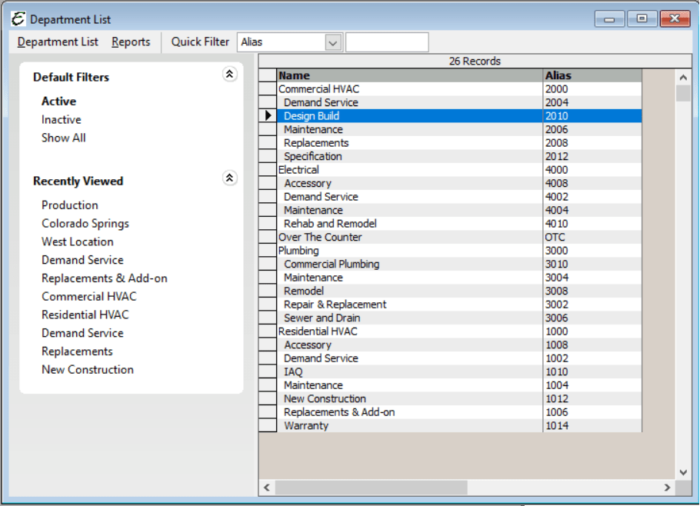Apply the Active default filter

[58, 101]
